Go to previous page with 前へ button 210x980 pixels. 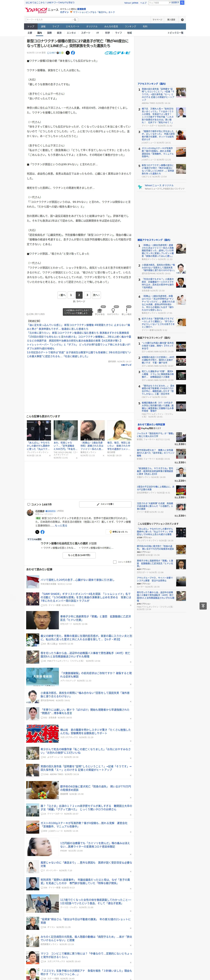62,295
